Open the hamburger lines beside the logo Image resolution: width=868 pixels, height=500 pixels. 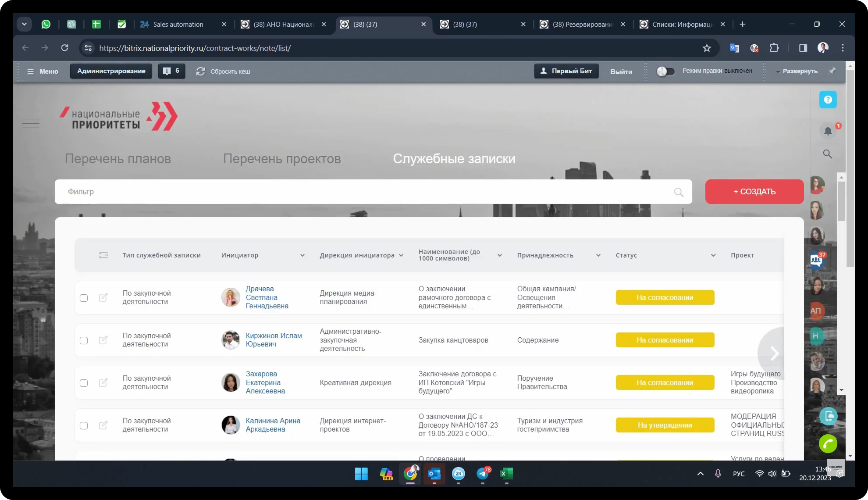31,124
